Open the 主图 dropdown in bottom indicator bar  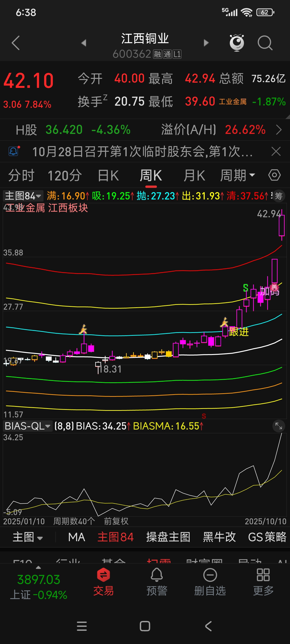(28, 537)
